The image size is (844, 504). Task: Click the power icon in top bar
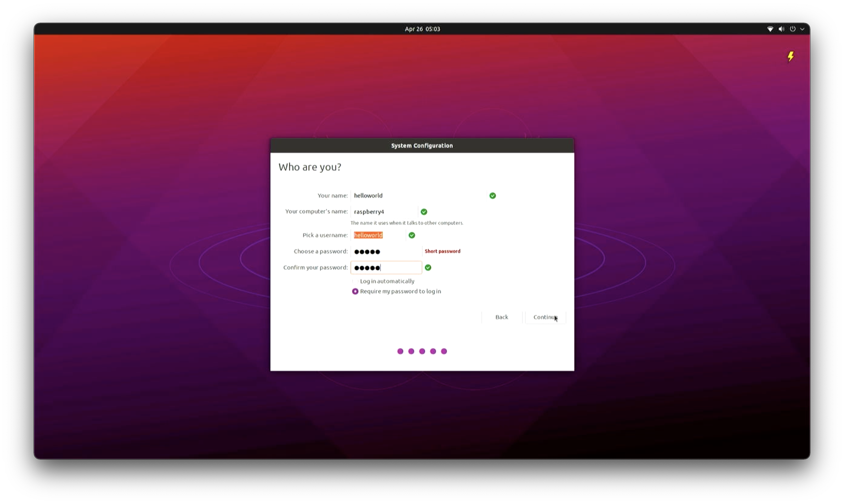point(793,29)
